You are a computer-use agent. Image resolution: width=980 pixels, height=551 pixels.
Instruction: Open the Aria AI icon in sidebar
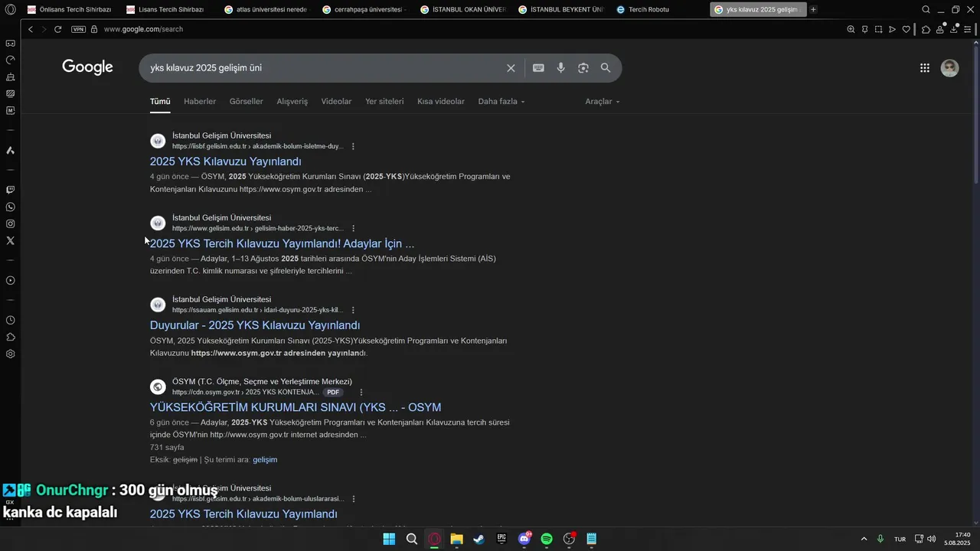pos(10,150)
